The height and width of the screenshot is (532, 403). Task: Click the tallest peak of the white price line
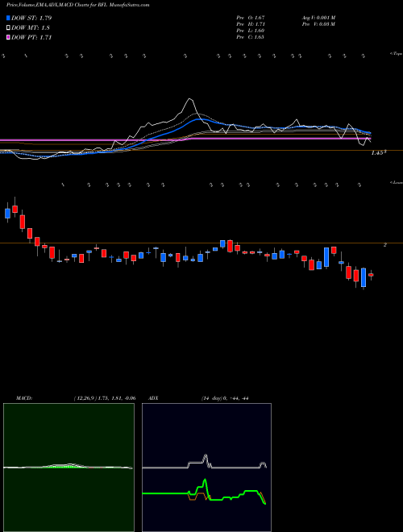(190, 99)
